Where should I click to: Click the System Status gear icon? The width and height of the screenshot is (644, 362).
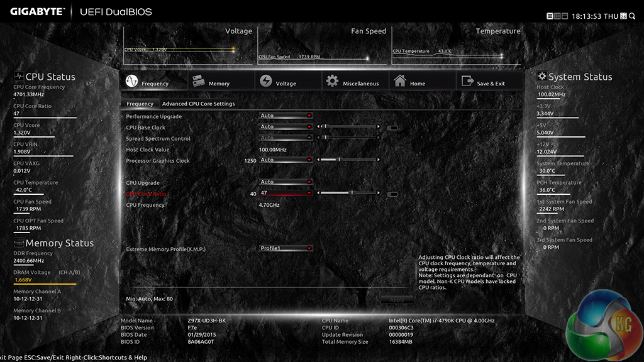pos(541,76)
